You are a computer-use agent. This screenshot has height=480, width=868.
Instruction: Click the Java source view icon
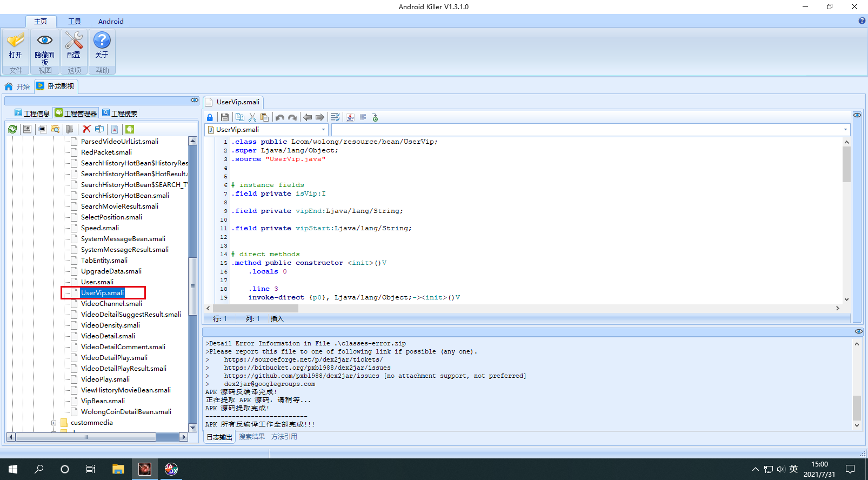[350, 117]
